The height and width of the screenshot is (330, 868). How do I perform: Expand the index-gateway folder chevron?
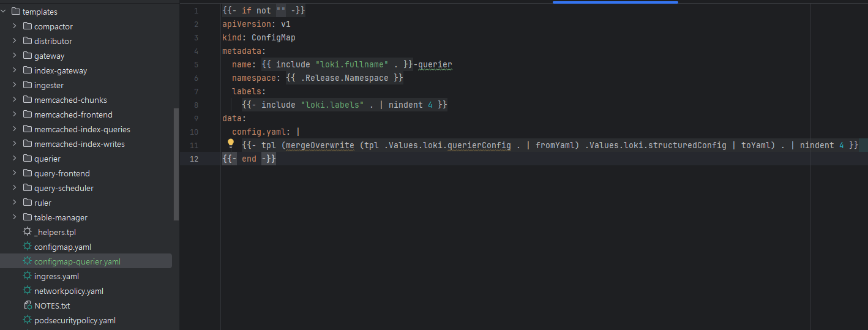click(x=15, y=70)
